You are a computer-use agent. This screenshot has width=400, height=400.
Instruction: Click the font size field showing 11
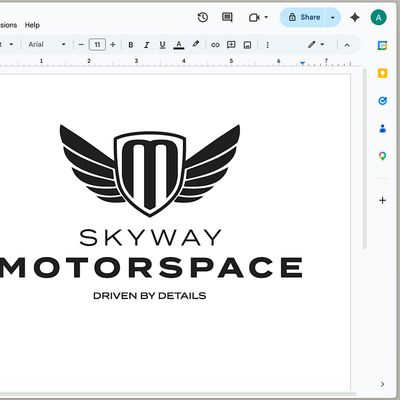(97, 44)
